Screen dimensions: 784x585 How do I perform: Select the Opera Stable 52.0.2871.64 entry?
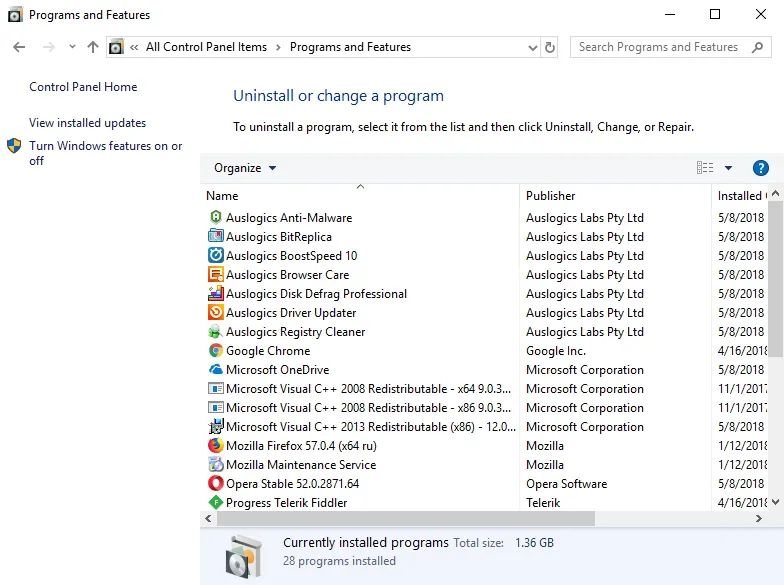tap(292, 484)
